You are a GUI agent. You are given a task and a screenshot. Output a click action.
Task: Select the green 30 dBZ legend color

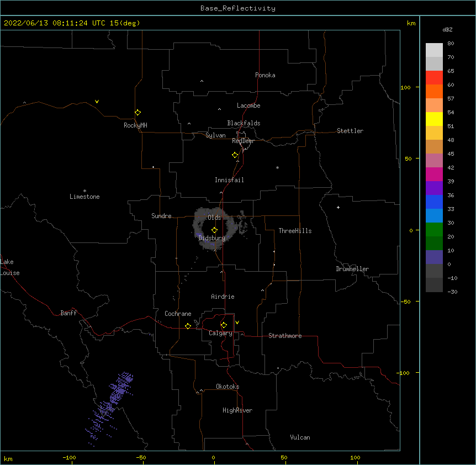click(434, 230)
